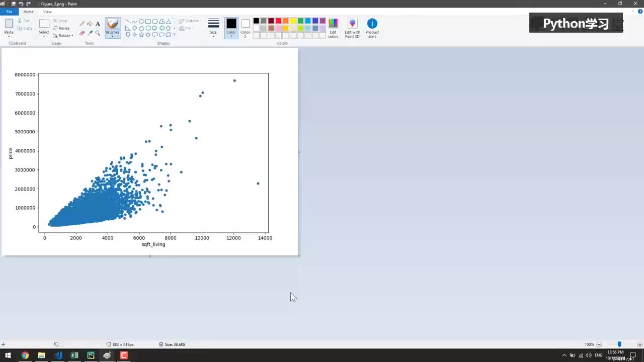The image size is (644, 362).
Task: Open the taskbar clock showing 12:56 PM
Action: point(615,355)
